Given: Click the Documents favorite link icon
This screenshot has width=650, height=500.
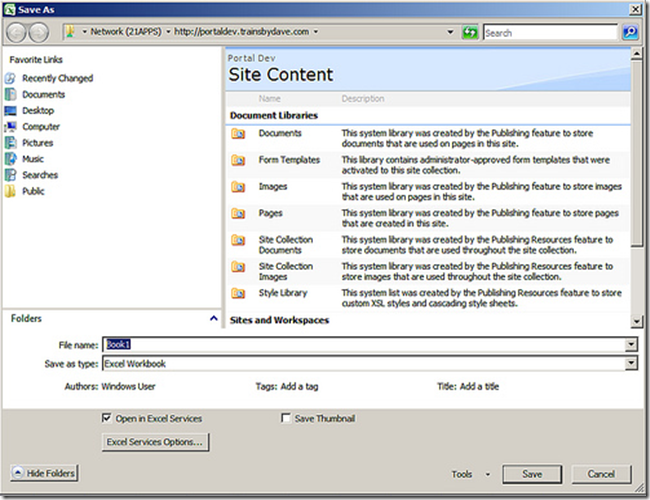Looking at the screenshot, I should click(x=10, y=94).
